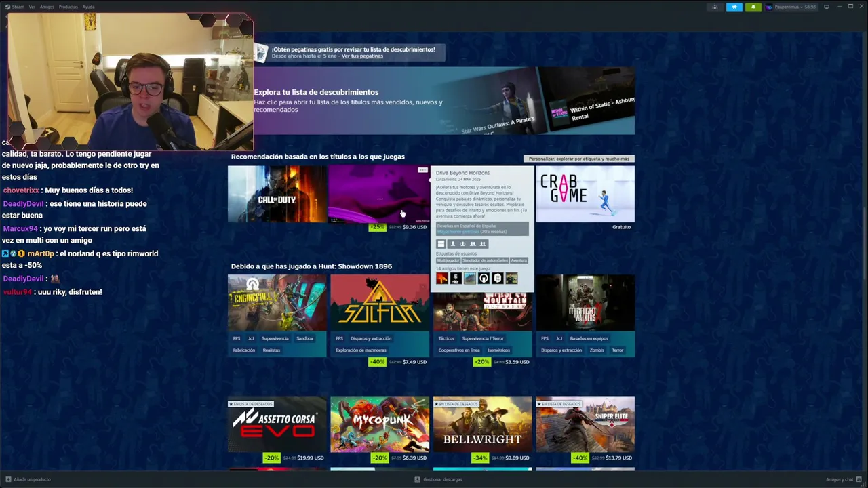
Task: Click the -40% badge under Sniper Elite
Action: [580, 457]
